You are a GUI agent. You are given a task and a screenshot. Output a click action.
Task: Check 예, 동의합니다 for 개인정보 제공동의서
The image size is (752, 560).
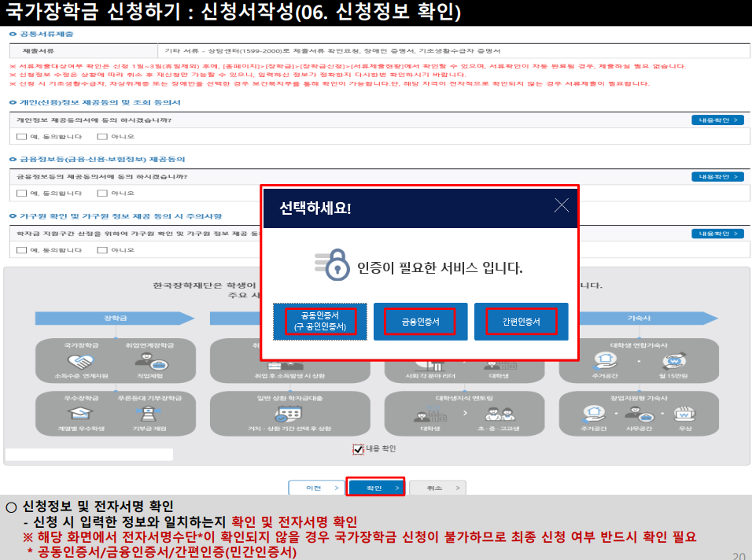21,137
